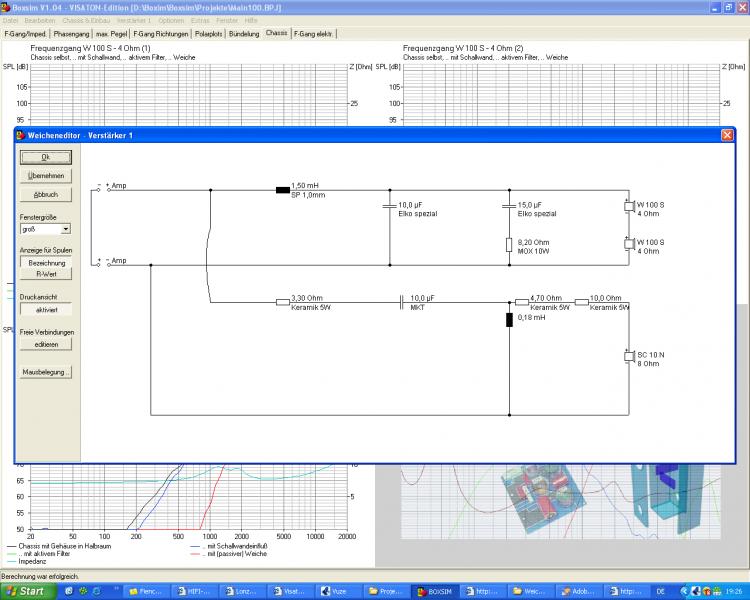Select the 10,0 µF Elko spezial capacitor
The image size is (750, 600).
coord(390,207)
